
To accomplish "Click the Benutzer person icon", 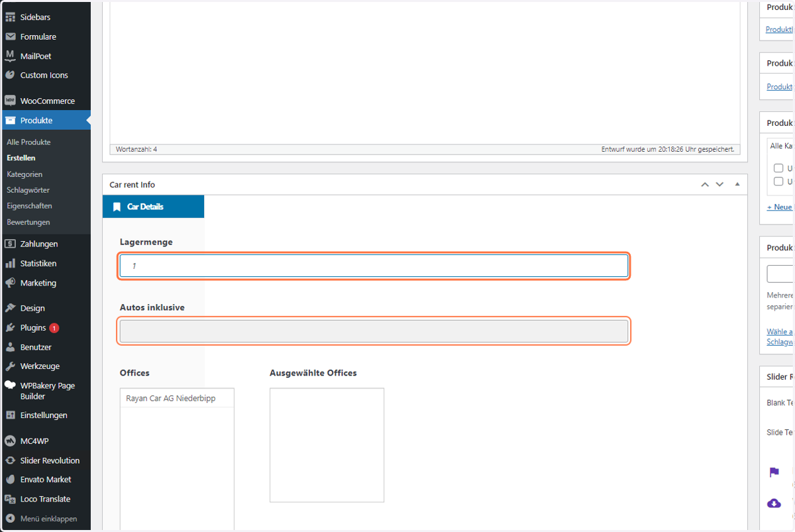I will 10,347.
